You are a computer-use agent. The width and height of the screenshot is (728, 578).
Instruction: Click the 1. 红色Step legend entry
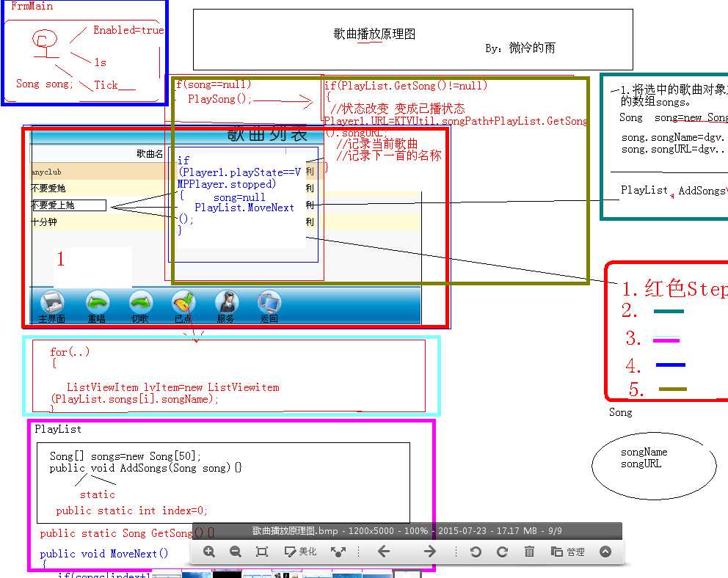click(x=674, y=288)
